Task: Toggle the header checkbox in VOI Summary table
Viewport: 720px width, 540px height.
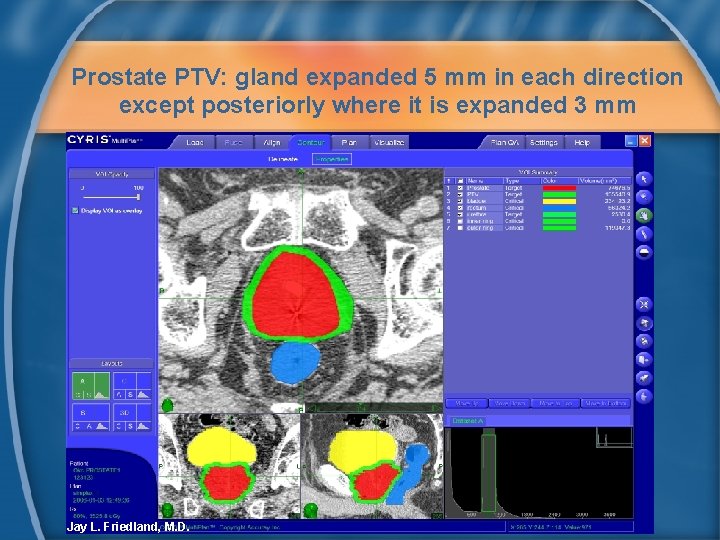Action: pos(461,181)
